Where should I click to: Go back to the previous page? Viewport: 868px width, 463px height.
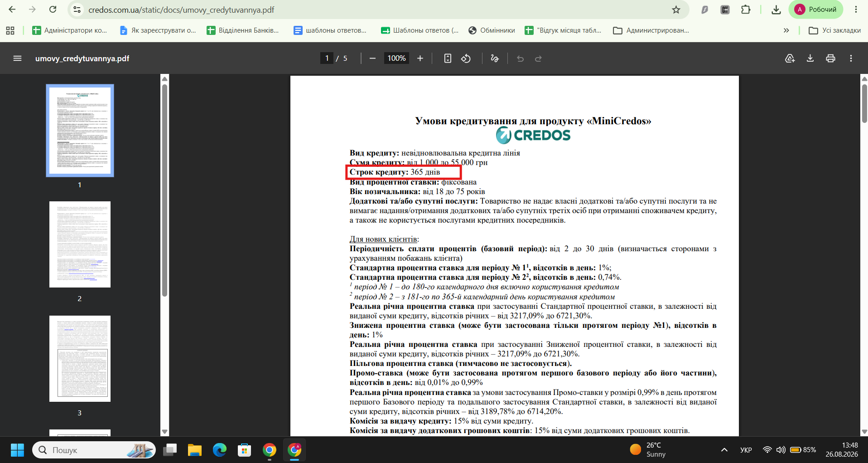click(12, 10)
